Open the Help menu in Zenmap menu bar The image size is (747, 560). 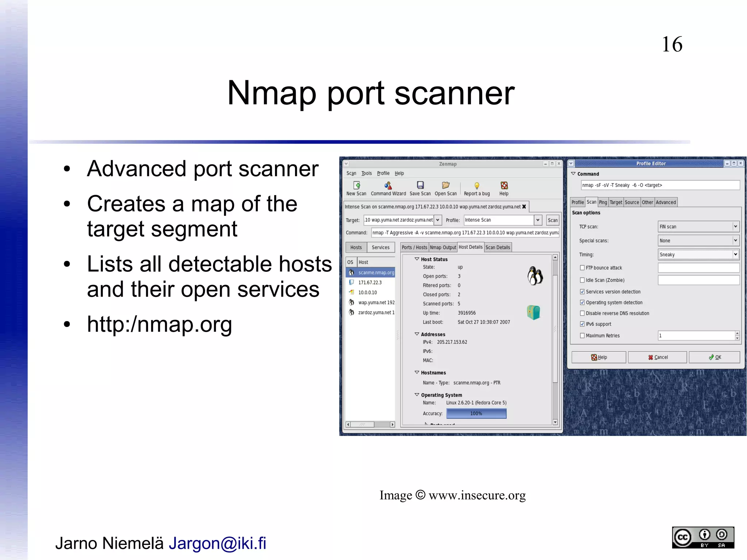point(399,173)
